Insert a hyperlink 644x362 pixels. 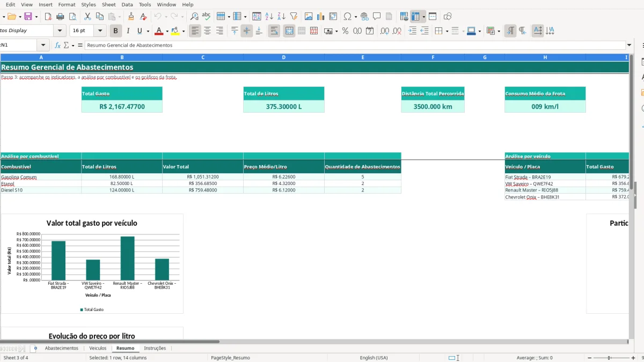coord(365,17)
